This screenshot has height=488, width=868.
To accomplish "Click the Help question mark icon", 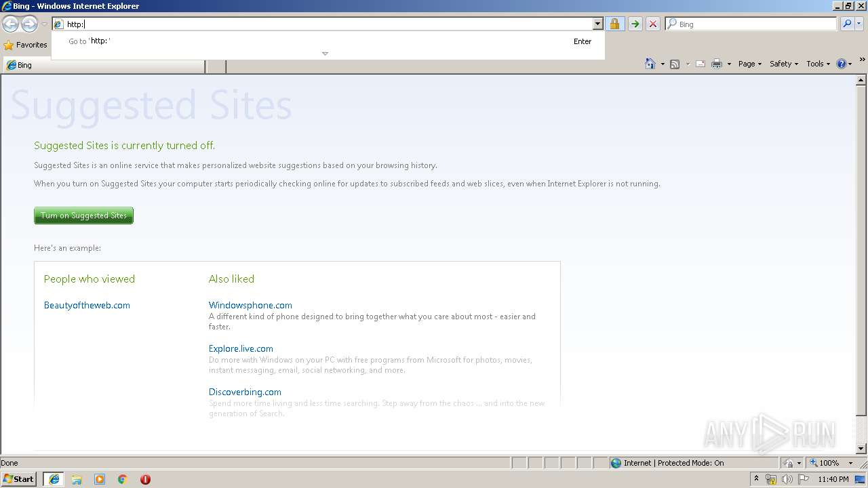I will click(842, 64).
